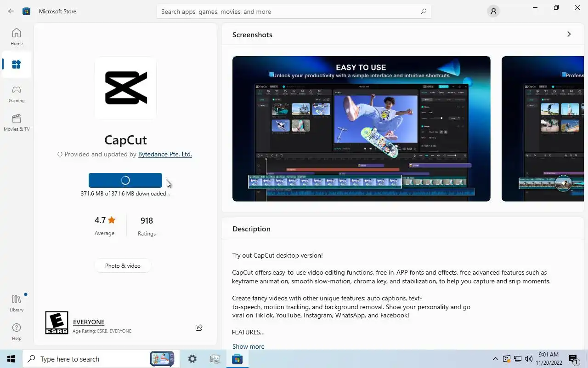588x368 pixels.
Task: Click the Microsoft Store logo icon
Action: (27, 11)
